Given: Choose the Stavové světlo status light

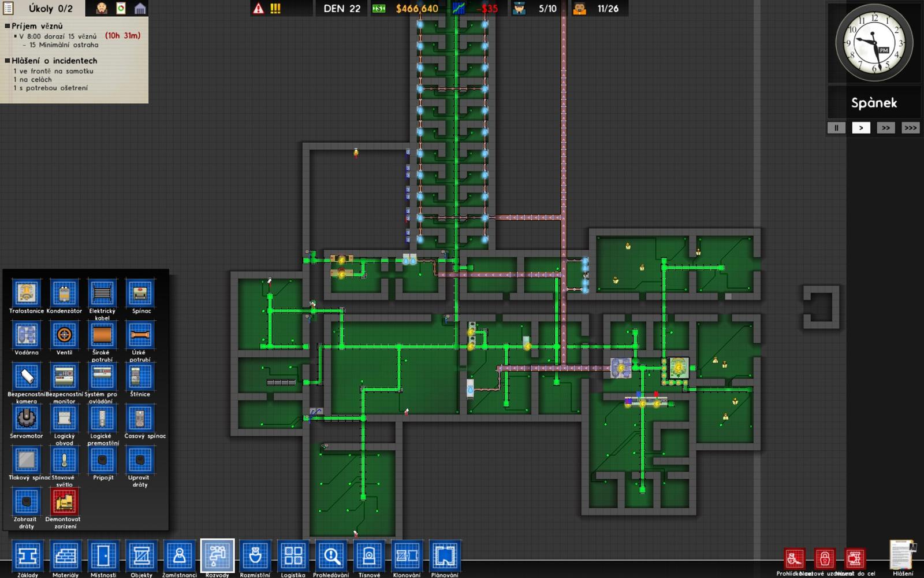Looking at the screenshot, I should click(x=64, y=460).
